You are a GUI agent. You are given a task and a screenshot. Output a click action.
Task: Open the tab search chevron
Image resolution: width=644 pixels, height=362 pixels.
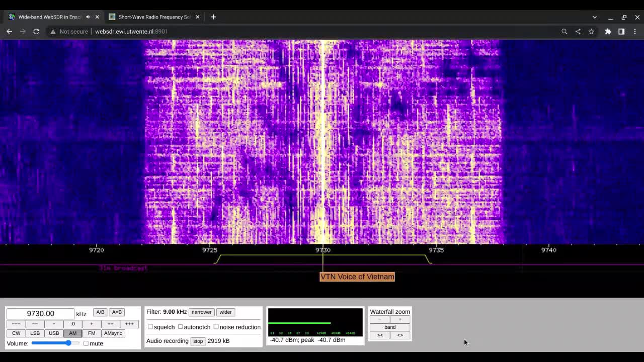pos(595,17)
